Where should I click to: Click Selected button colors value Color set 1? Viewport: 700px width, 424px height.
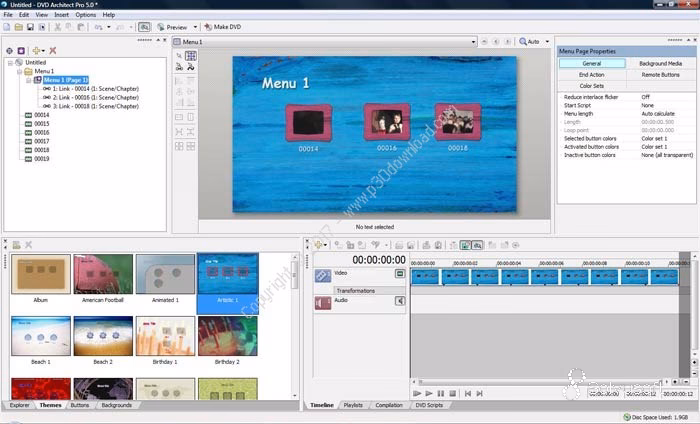[654, 139]
